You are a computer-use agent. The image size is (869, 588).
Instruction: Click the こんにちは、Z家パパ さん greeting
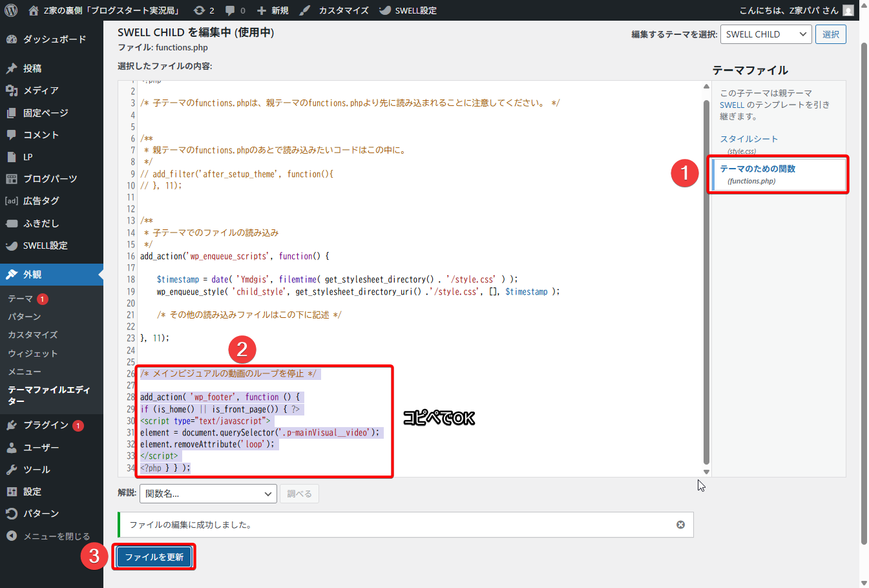789,10
